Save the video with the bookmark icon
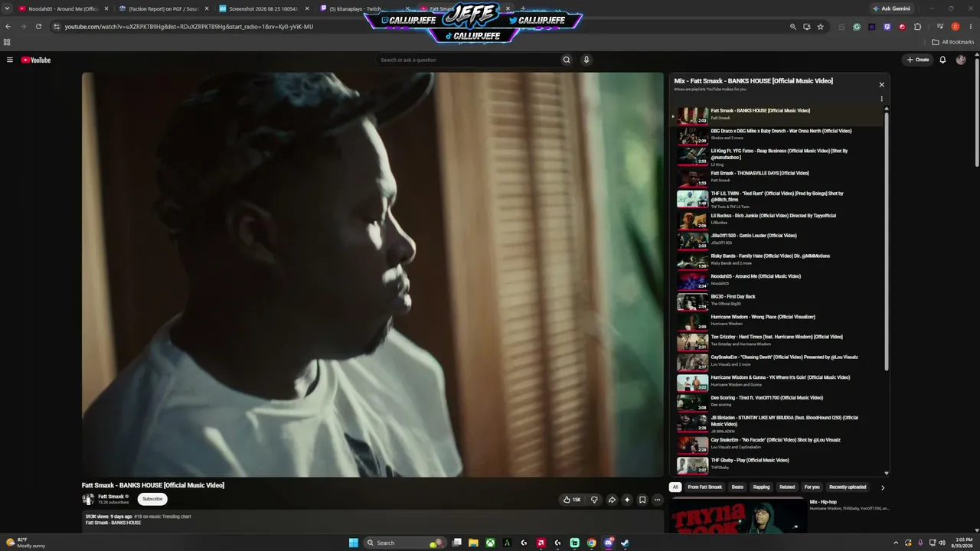This screenshot has width=980, height=551. click(x=642, y=500)
